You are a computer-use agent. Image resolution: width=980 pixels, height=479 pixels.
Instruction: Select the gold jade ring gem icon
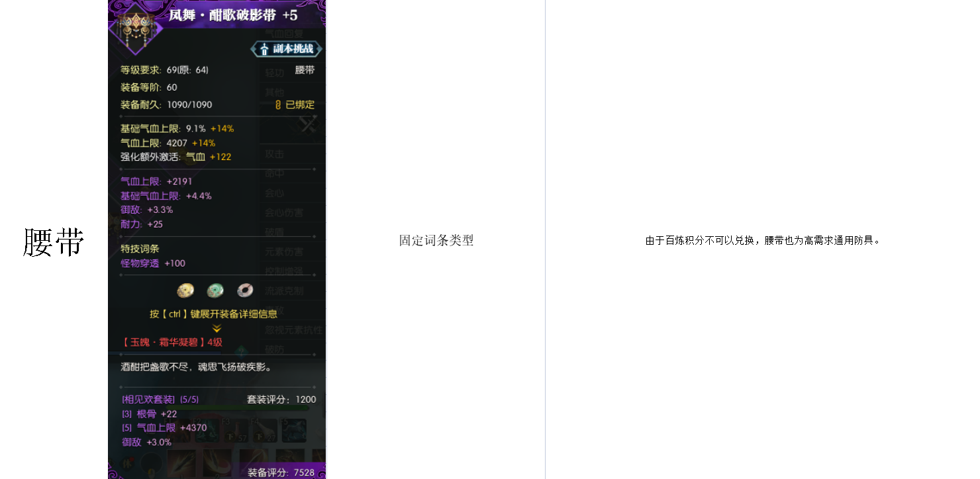185,290
